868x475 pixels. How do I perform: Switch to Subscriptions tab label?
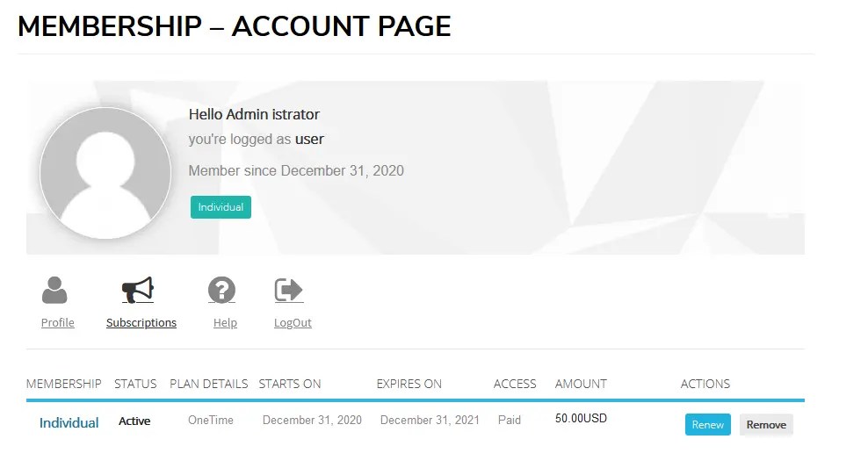(141, 322)
